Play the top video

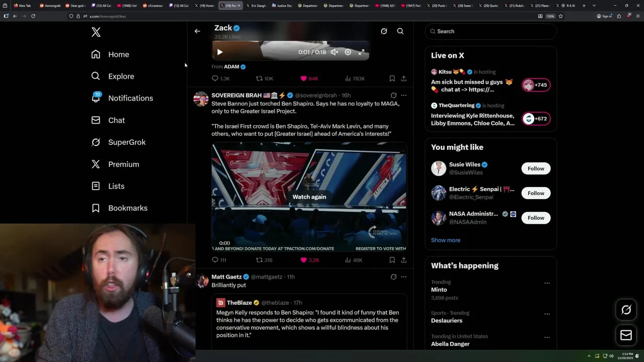click(219, 52)
